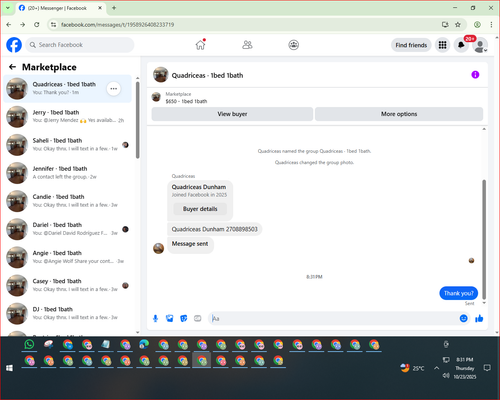Image resolution: width=500 pixels, height=400 pixels.
Task: Open the Home feed icon
Action: point(200,45)
